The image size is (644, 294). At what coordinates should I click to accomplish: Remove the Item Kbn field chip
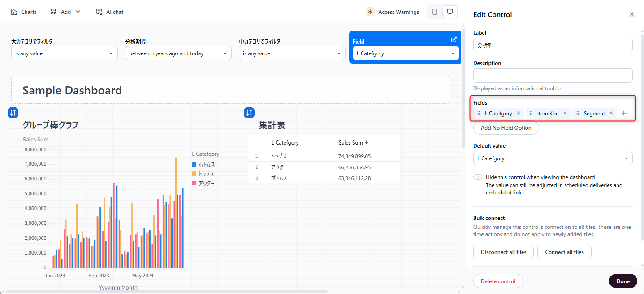coord(565,114)
